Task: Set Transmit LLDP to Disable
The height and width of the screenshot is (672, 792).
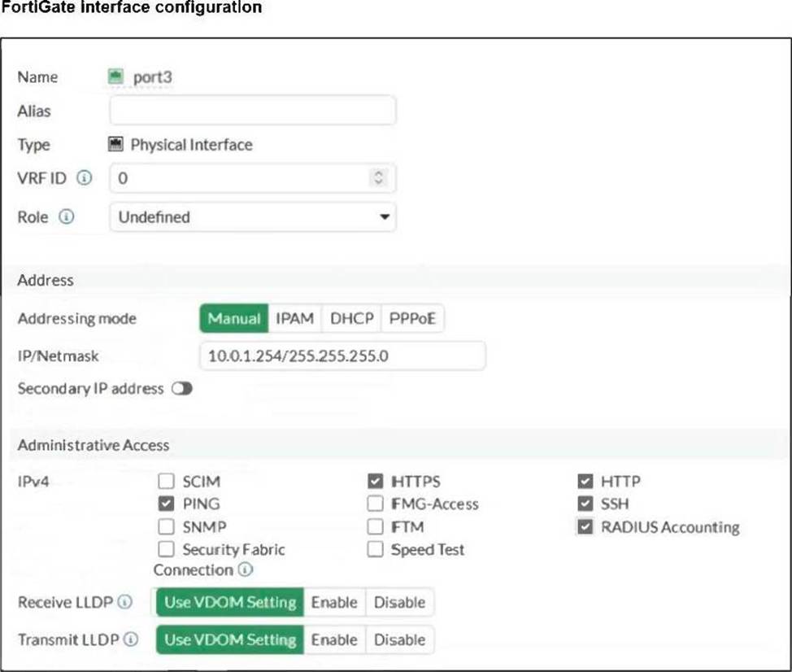Action: [x=399, y=640]
